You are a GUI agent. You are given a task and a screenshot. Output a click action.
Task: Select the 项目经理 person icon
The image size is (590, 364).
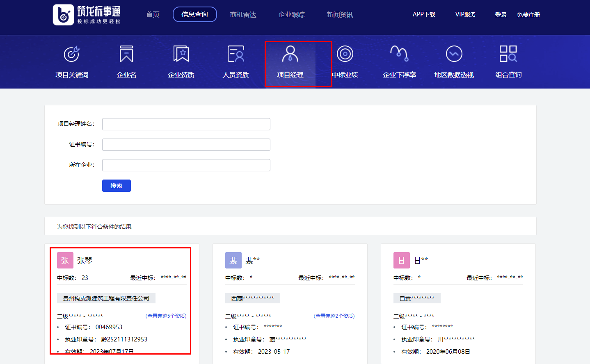coord(290,54)
